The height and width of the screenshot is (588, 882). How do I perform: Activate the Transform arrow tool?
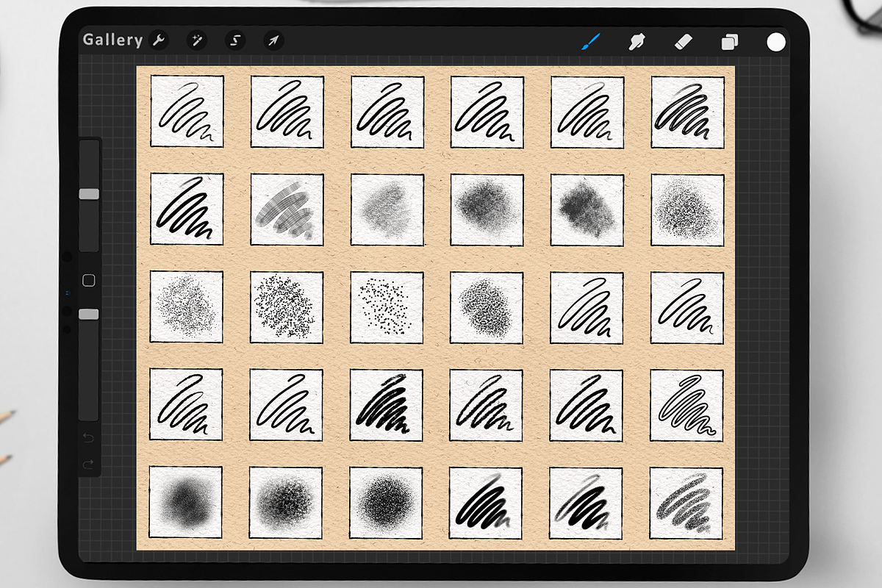[x=273, y=40]
